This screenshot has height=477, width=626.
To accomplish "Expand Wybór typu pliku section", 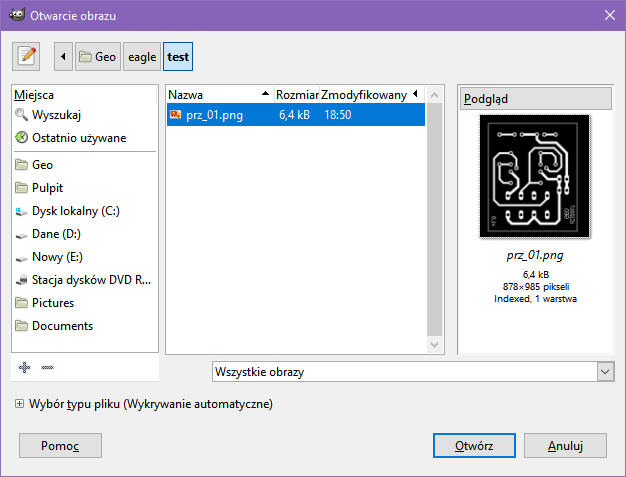I will coord(21,404).
